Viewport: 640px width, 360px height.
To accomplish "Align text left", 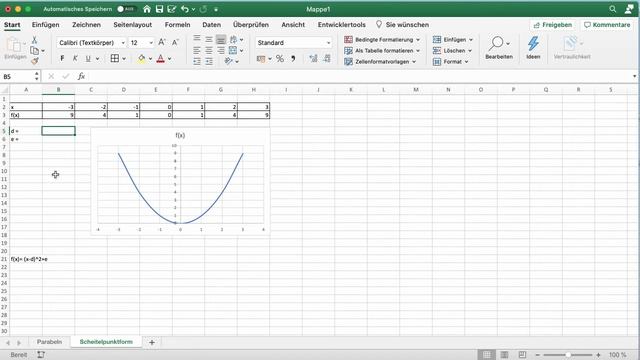I will [197, 51].
